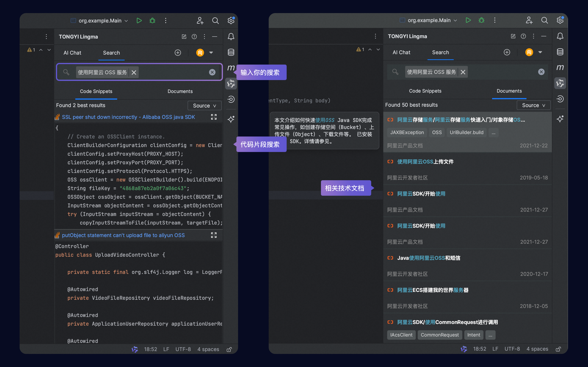
Task: Open putObject statement can't upload file link
Action: [123, 235]
